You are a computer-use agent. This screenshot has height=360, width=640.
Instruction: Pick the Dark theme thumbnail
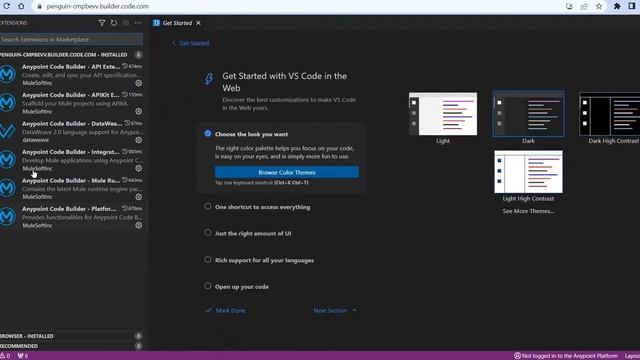[528, 114]
